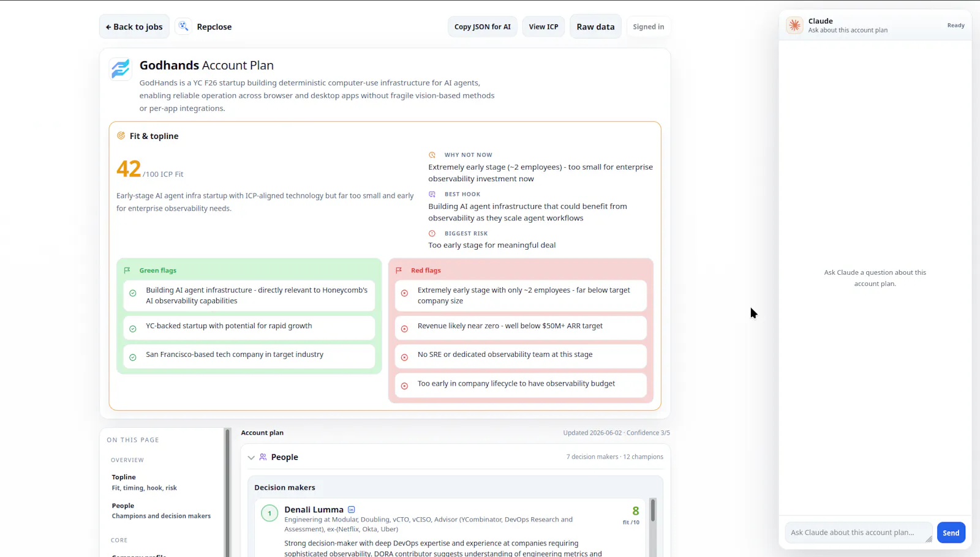Screen dimensions: 980x557
Task: Click the Denali Lumma name
Action: [x=314, y=509]
